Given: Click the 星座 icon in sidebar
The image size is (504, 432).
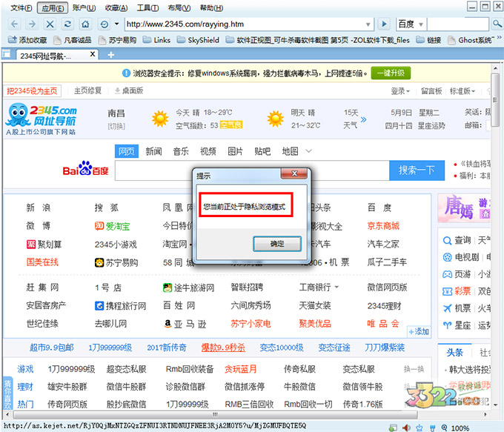Looking at the screenshot, I should tap(447, 325).
